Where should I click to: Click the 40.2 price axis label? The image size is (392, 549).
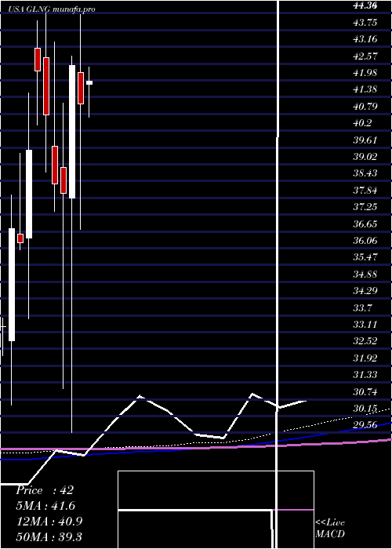(x=362, y=123)
